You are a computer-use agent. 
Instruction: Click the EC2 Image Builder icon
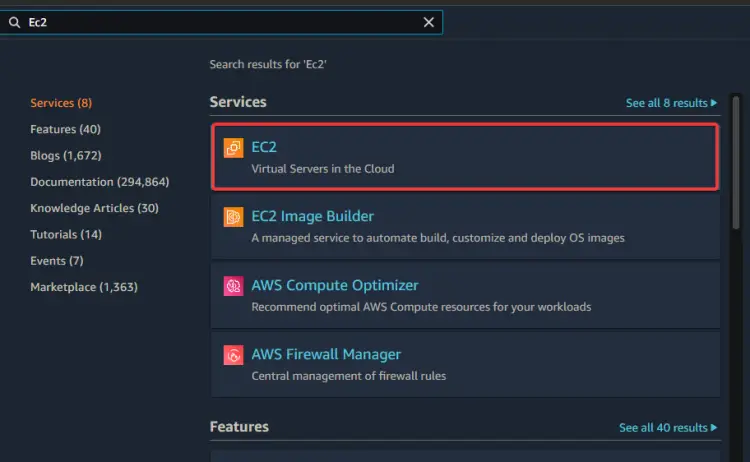233,217
